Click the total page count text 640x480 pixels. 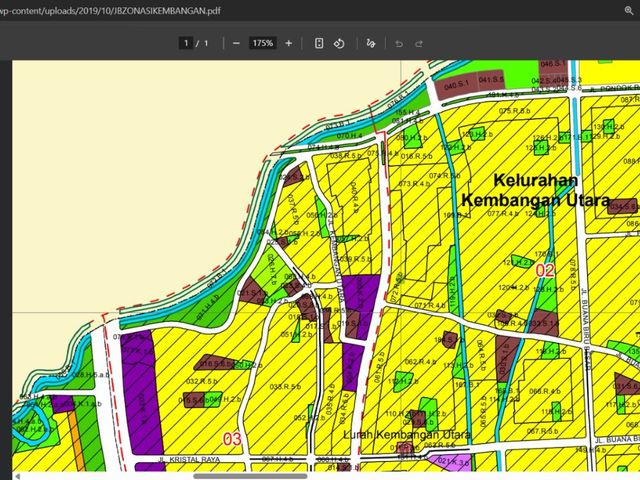[206, 43]
